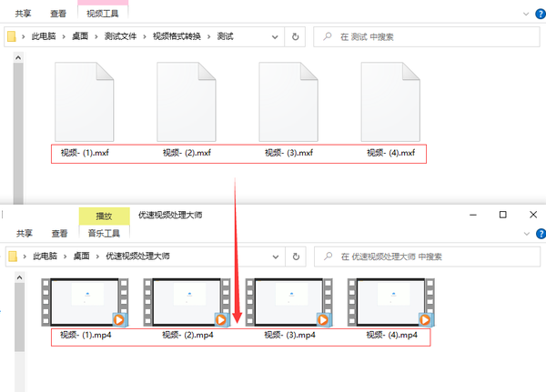Select video thumbnail 视频- (4).mp4

(390, 302)
